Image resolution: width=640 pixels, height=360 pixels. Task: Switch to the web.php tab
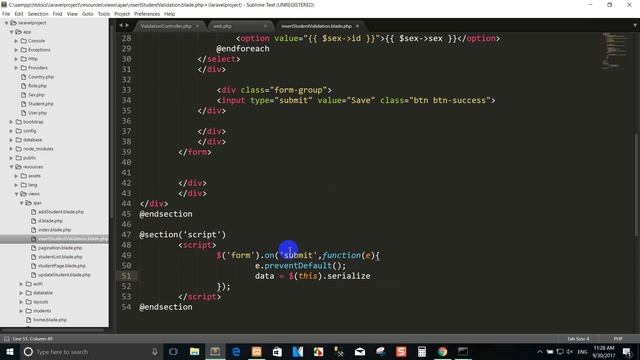point(222,26)
